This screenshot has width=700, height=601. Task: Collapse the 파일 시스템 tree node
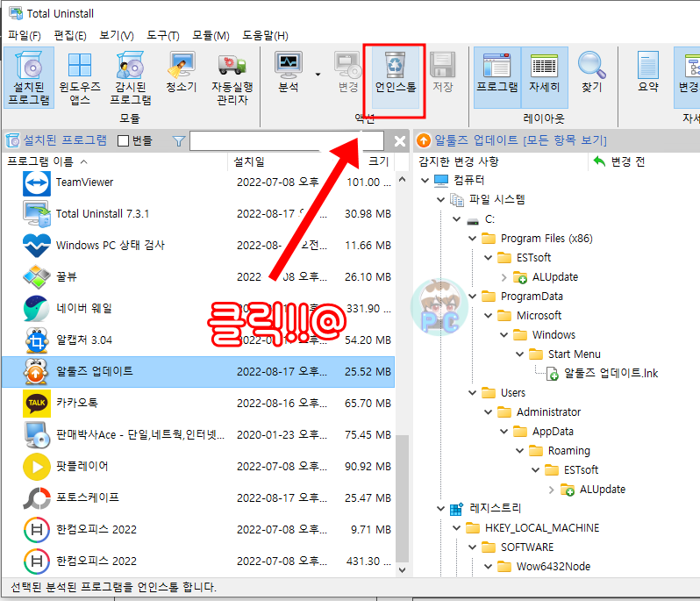pyautogui.click(x=440, y=199)
